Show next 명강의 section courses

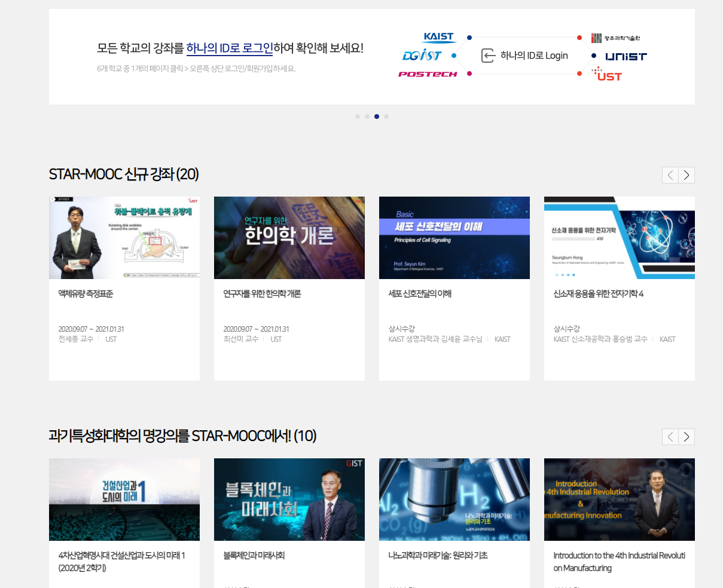[x=687, y=437]
